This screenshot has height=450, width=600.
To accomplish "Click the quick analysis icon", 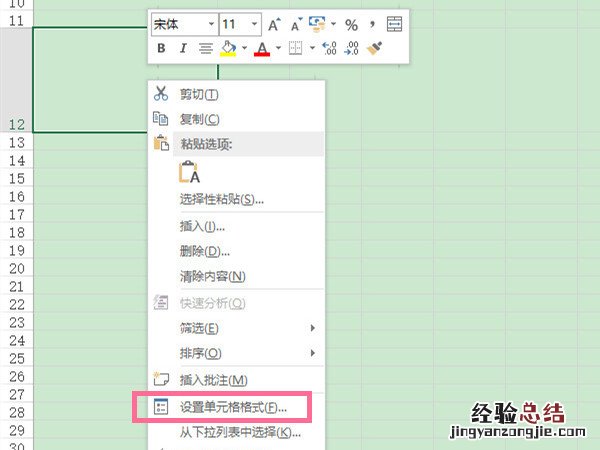I will (x=161, y=302).
